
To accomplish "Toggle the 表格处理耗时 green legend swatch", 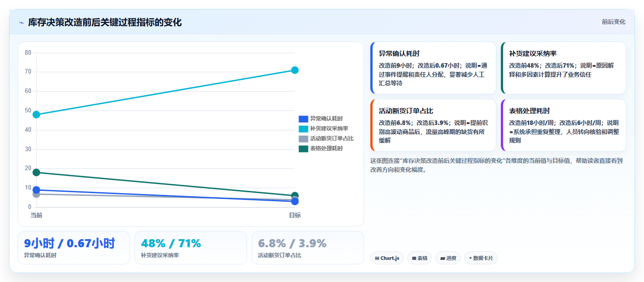I will tap(303, 148).
